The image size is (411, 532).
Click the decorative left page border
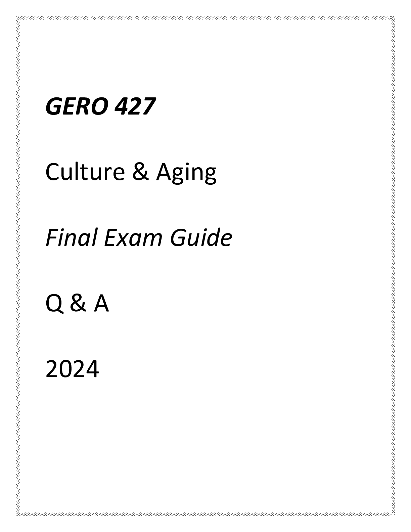(x=18, y=266)
